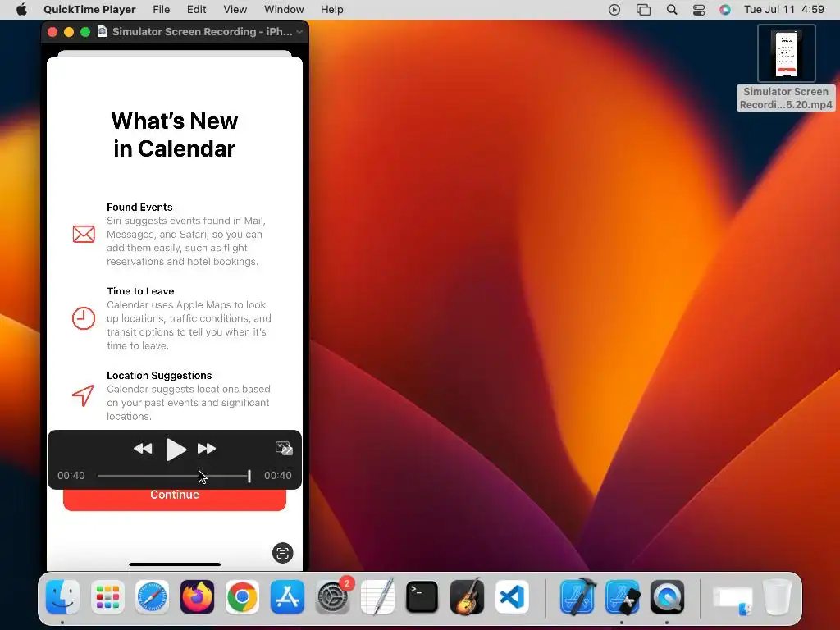Open the App Store from the Dock

[x=287, y=597]
